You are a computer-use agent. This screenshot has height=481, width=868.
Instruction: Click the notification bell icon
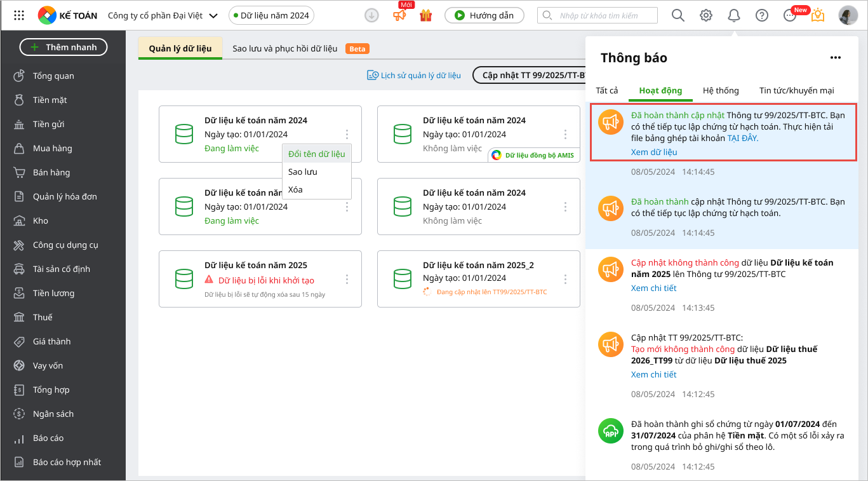click(733, 15)
